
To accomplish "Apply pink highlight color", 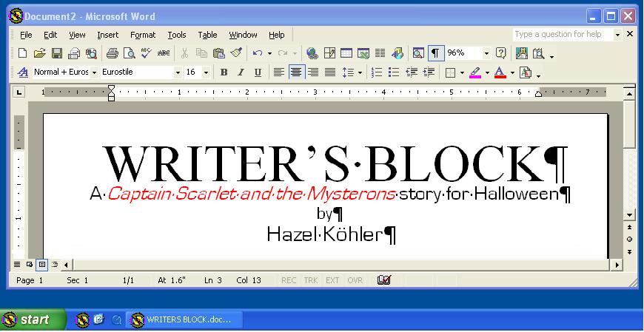I will tap(475, 72).
